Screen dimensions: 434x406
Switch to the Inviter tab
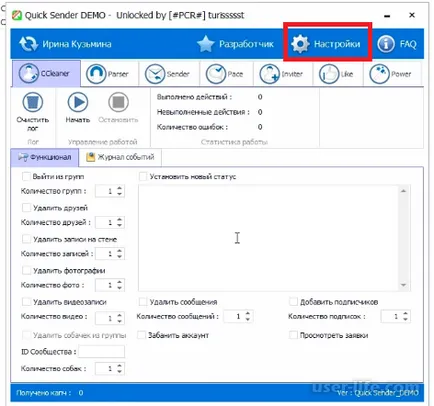click(x=282, y=74)
